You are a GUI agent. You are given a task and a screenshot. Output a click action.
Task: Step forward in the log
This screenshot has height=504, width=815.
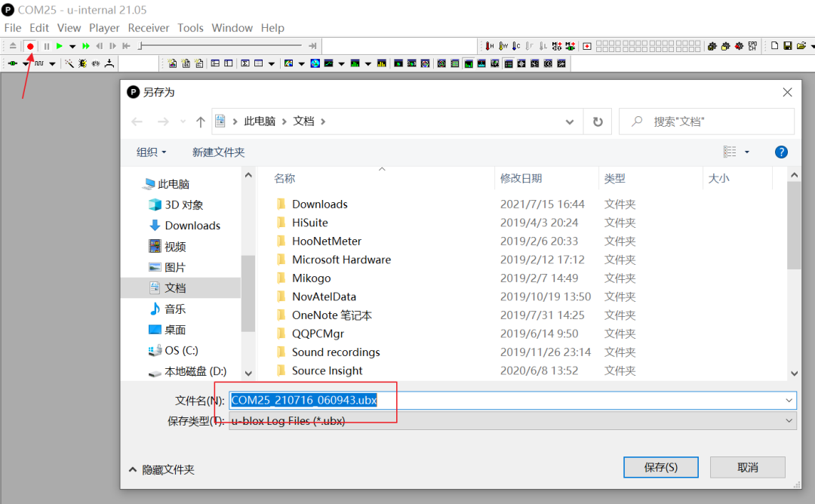[x=112, y=46]
